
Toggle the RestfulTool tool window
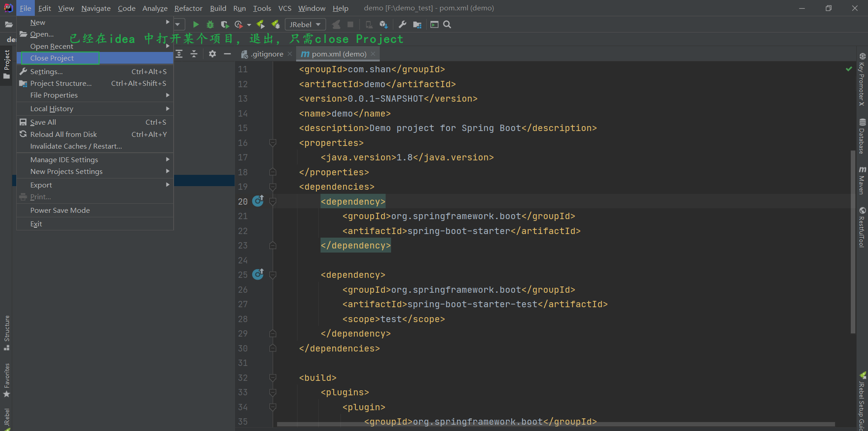point(862,227)
